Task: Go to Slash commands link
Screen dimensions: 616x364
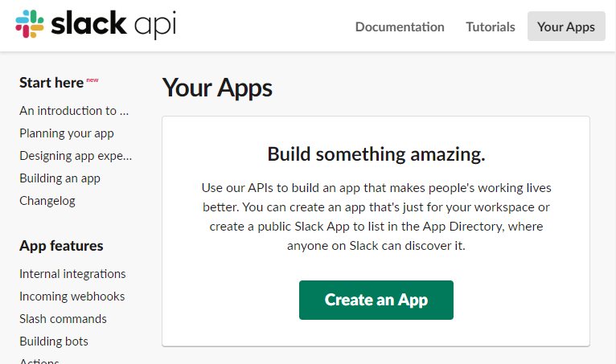Action: [64, 318]
